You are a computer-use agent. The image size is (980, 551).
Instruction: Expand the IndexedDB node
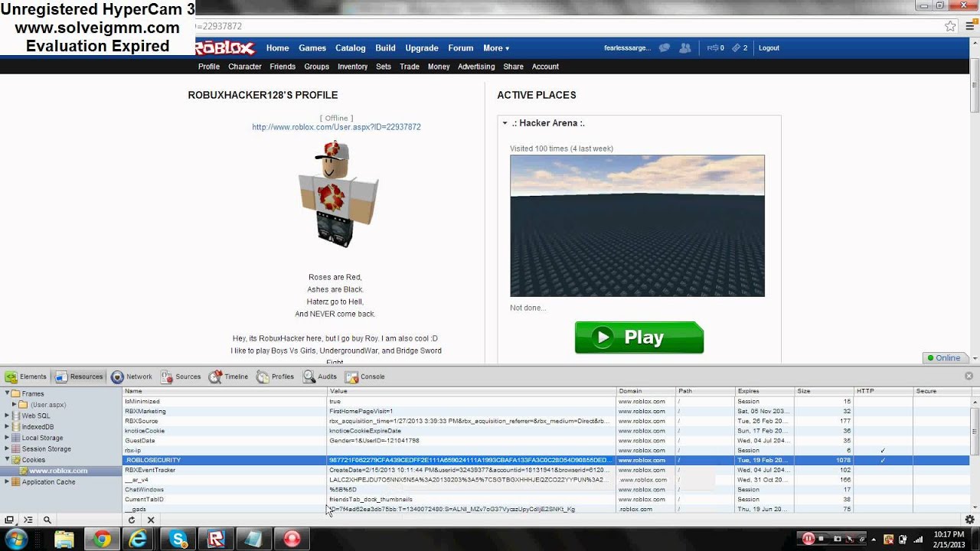(x=8, y=427)
